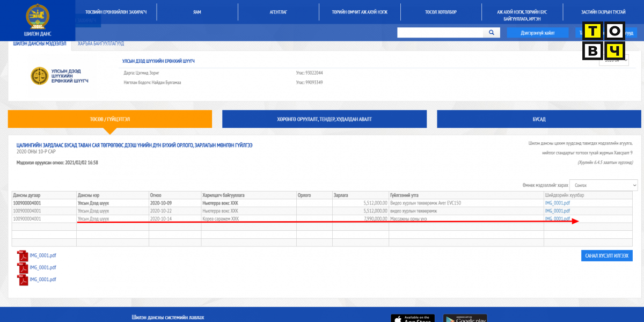The height and width of the screenshot is (322, 644).
Task: Click the search magnifier icon
Action: click(491, 33)
